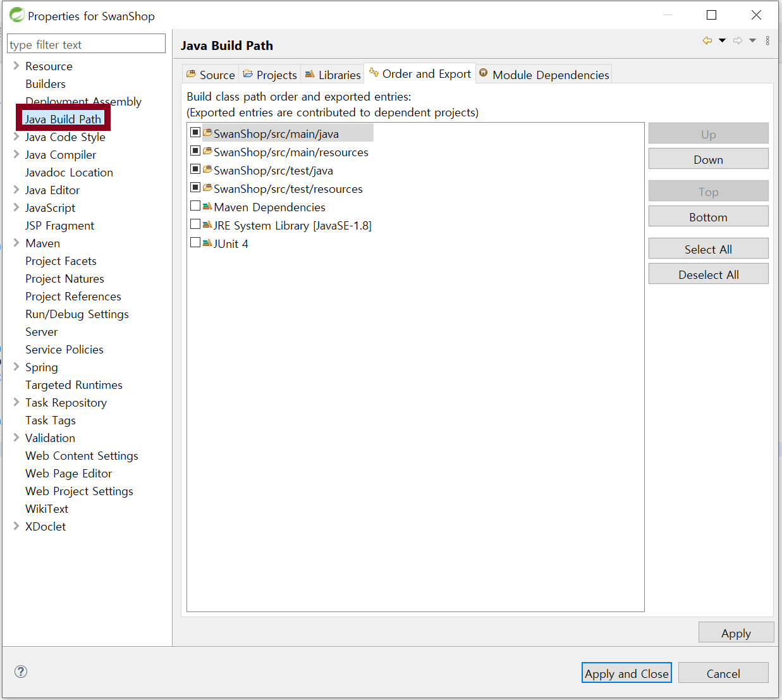The image size is (782, 700).
Task: Expand the Java Compiler node
Action: click(16, 154)
